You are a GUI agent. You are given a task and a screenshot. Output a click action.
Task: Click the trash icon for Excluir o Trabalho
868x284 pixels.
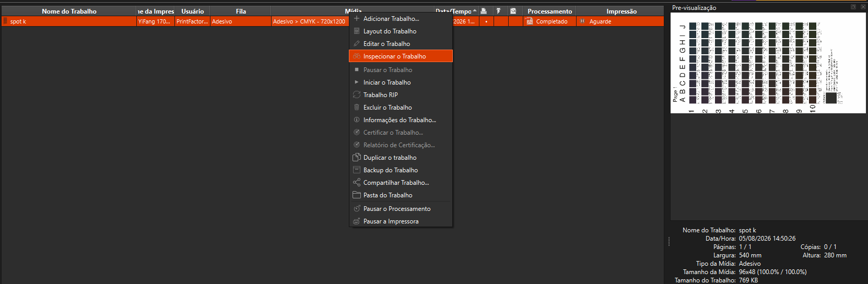click(x=357, y=108)
